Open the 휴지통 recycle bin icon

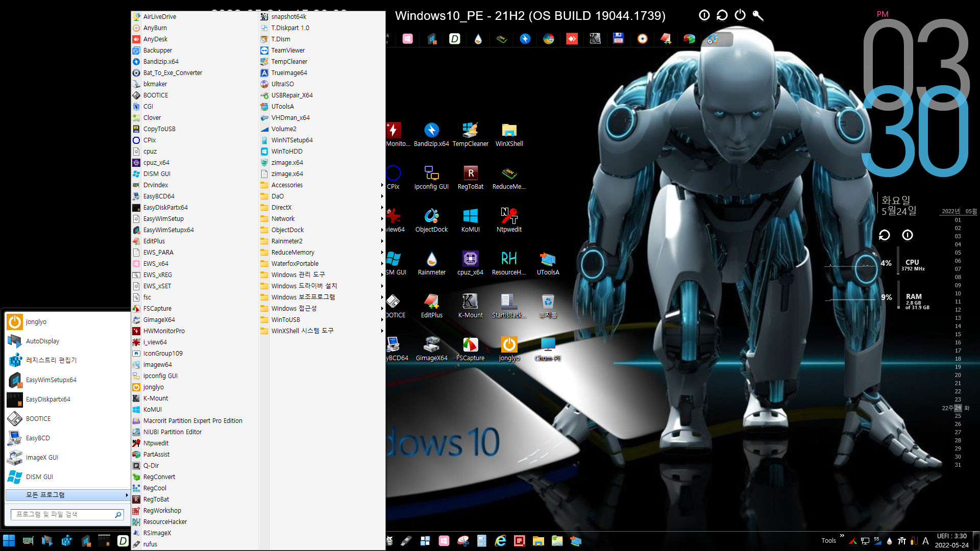(548, 306)
